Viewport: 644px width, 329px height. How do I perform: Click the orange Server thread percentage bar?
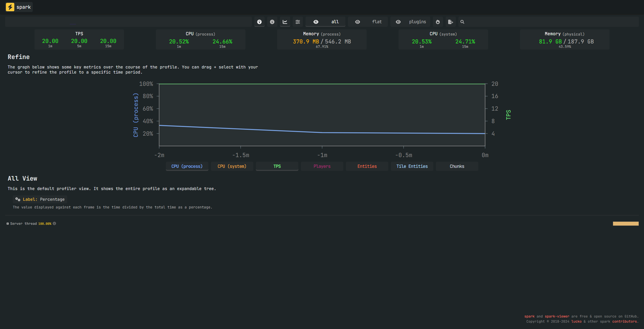[x=626, y=224]
